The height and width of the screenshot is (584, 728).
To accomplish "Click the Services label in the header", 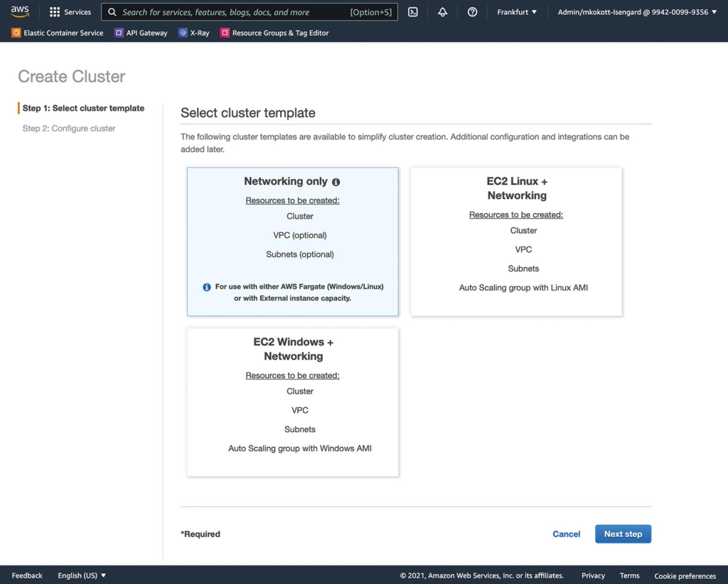I will [x=77, y=12].
